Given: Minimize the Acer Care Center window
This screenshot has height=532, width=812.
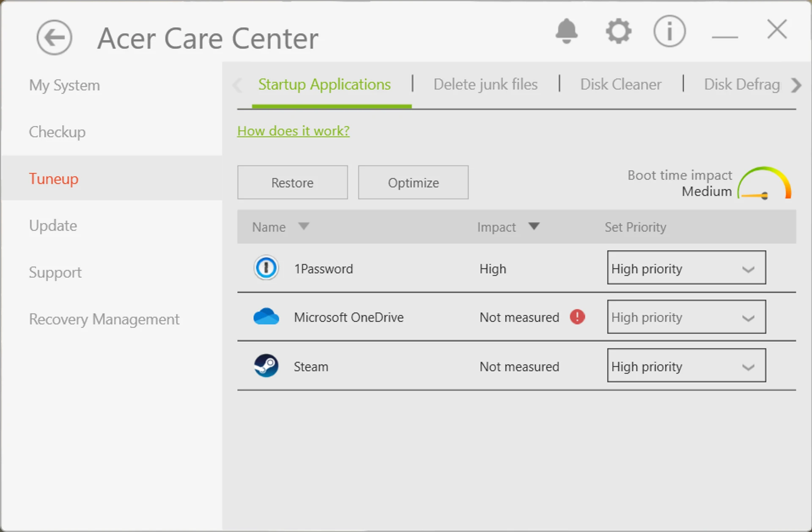Looking at the screenshot, I should [x=725, y=37].
